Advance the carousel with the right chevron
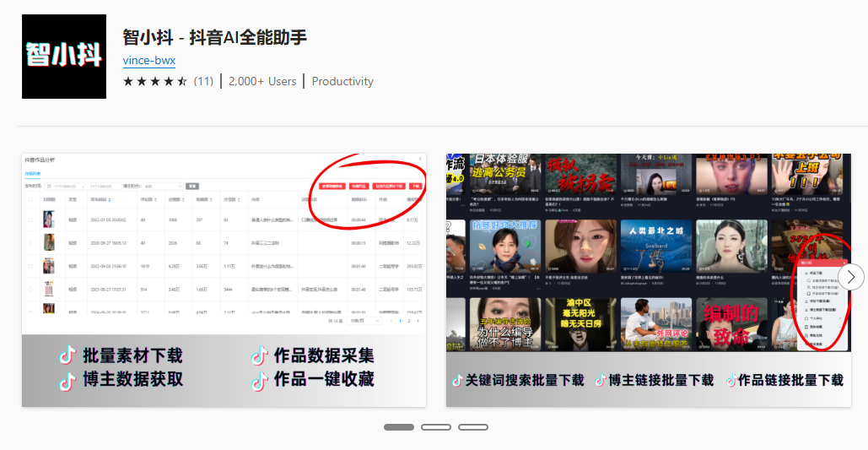This screenshot has height=450, width=868. [x=850, y=276]
